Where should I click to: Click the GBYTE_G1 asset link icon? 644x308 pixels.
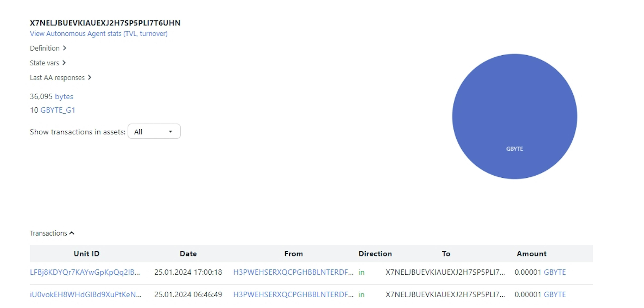pyautogui.click(x=58, y=110)
